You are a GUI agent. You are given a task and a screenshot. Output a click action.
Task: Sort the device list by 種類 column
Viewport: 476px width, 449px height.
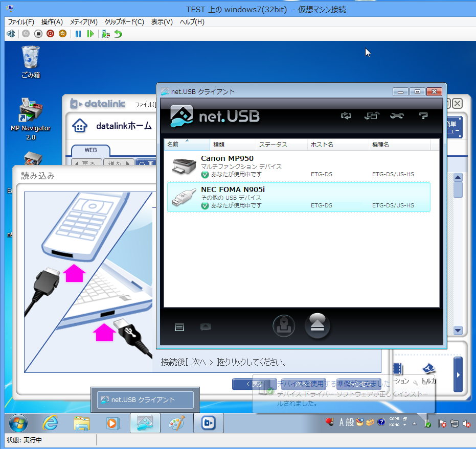click(x=233, y=145)
